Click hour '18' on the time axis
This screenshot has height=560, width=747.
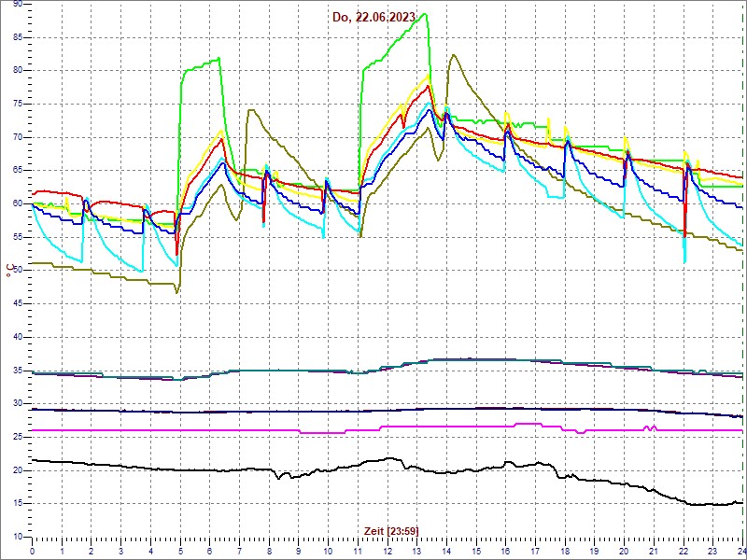click(565, 551)
